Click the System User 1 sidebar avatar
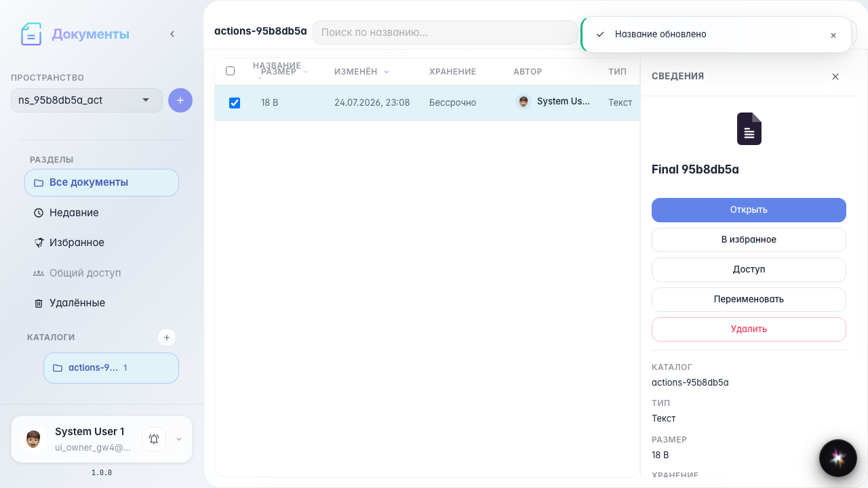 click(33, 439)
